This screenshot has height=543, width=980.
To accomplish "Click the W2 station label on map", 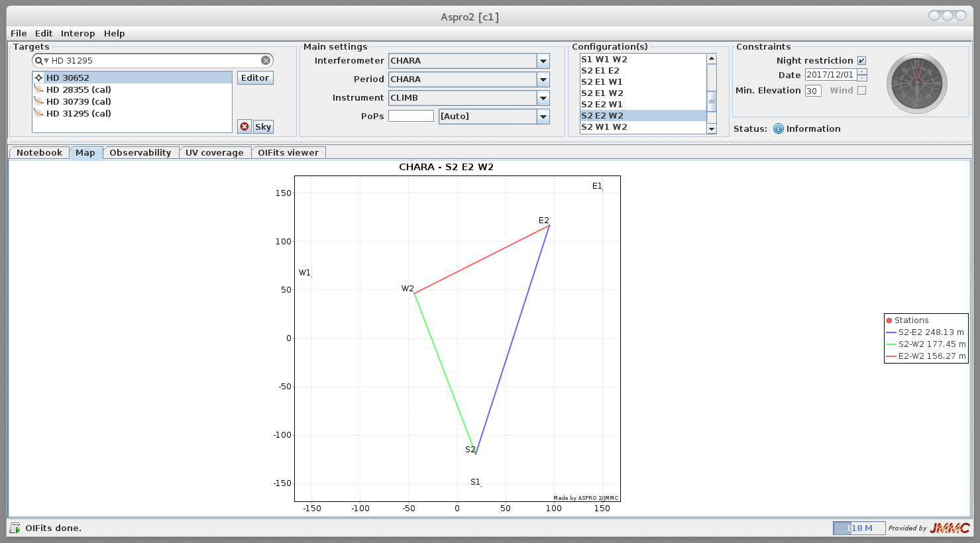I will coord(408,289).
